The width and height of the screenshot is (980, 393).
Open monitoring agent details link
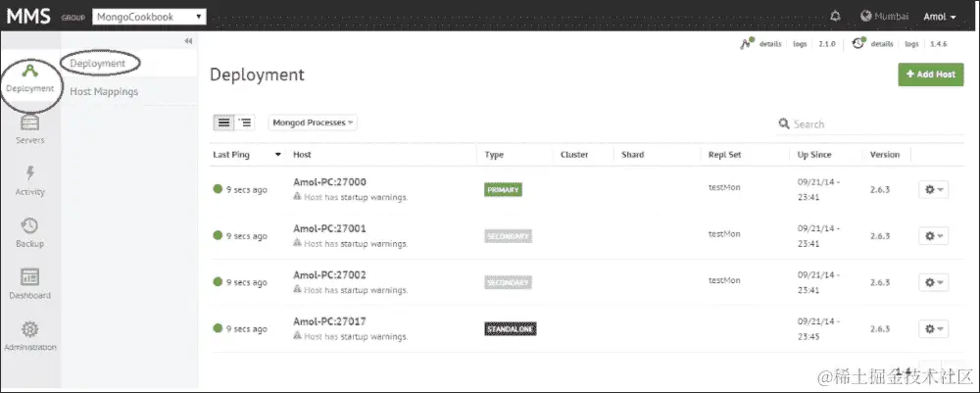click(770, 44)
